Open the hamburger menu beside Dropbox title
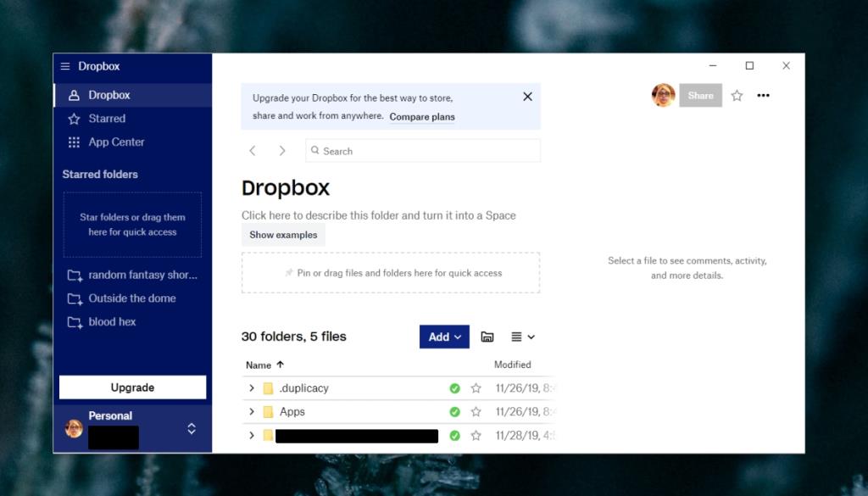 tap(65, 66)
